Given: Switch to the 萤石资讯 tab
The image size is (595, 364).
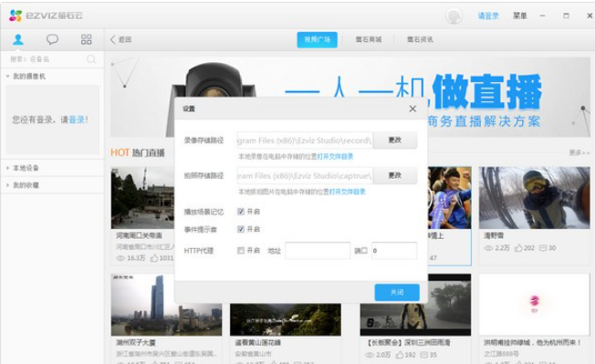Looking at the screenshot, I should coord(420,39).
